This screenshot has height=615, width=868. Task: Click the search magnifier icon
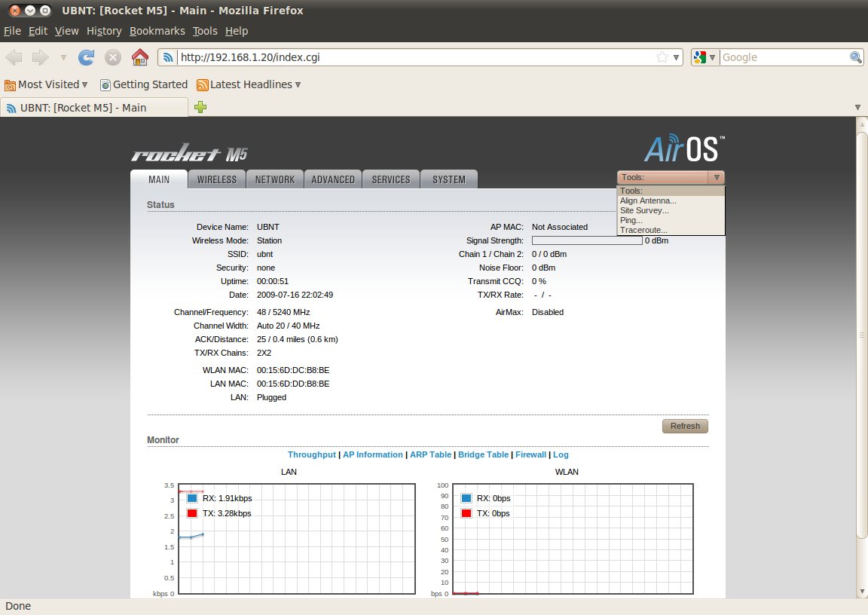coord(855,57)
